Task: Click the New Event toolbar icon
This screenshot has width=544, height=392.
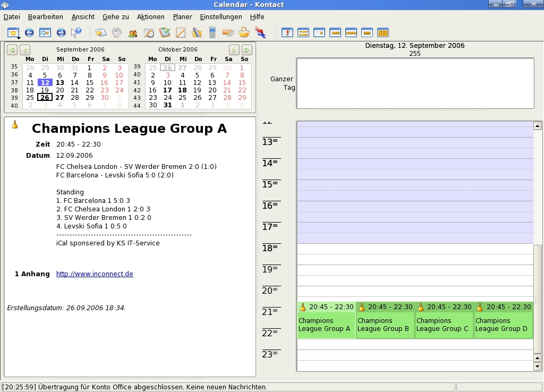Action: (13, 32)
